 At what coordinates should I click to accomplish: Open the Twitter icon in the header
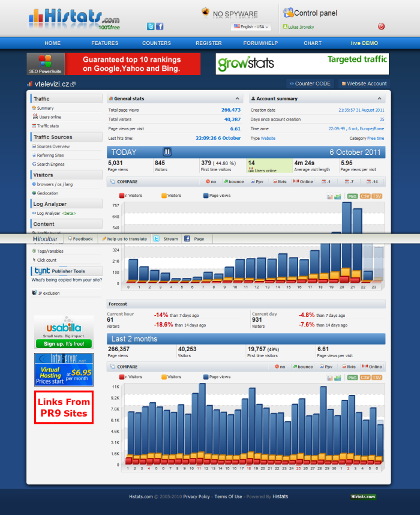pyautogui.click(x=151, y=26)
